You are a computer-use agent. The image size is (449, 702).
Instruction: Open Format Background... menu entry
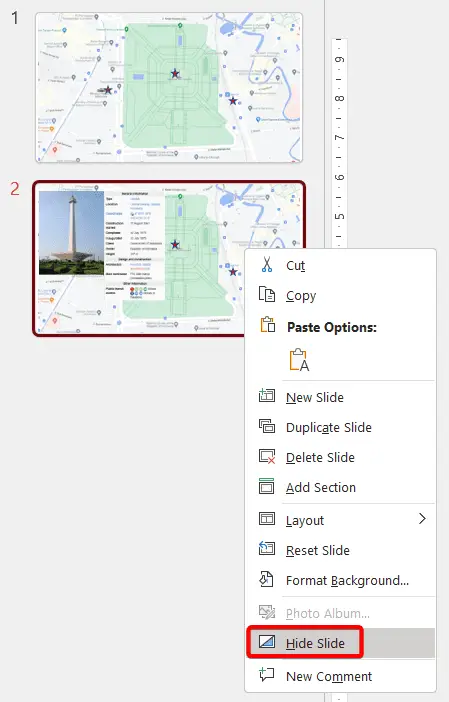coord(340,580)
